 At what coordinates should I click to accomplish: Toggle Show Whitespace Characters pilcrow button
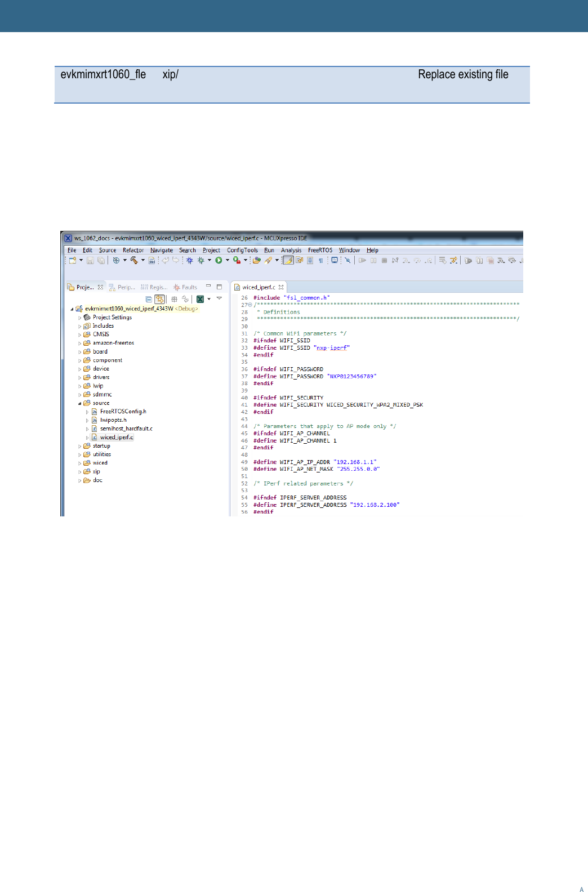(321, 260)
